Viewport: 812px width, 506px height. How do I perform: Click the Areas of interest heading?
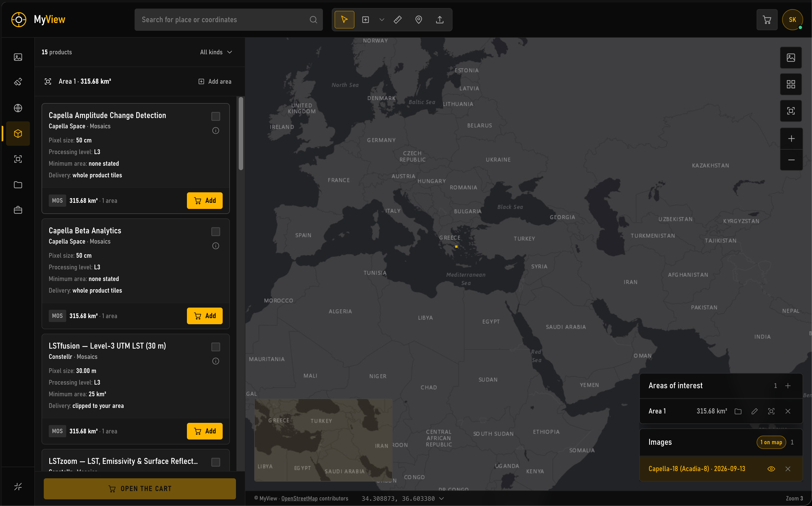pyautogui.click(x=675, y=386)
